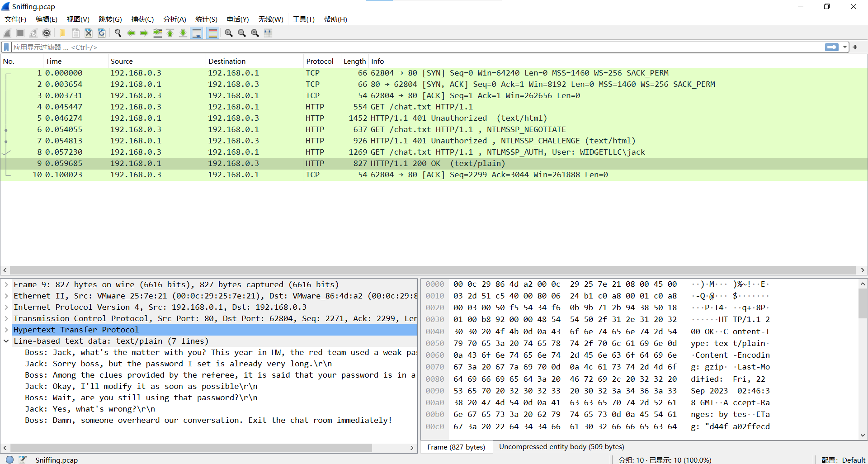This screenshot has width=868, height=464.
Task: Expand Internet Protocol Version 4 node
Action: click(6, 308)
